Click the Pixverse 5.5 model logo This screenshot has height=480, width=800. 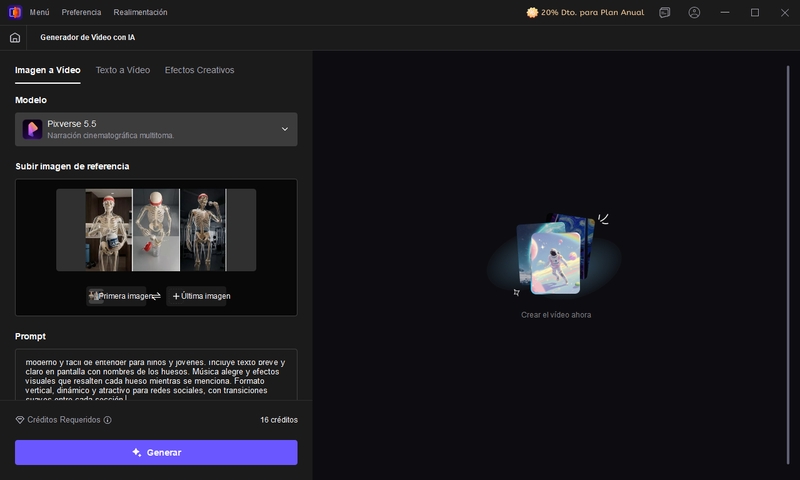(x=32, y=129)
